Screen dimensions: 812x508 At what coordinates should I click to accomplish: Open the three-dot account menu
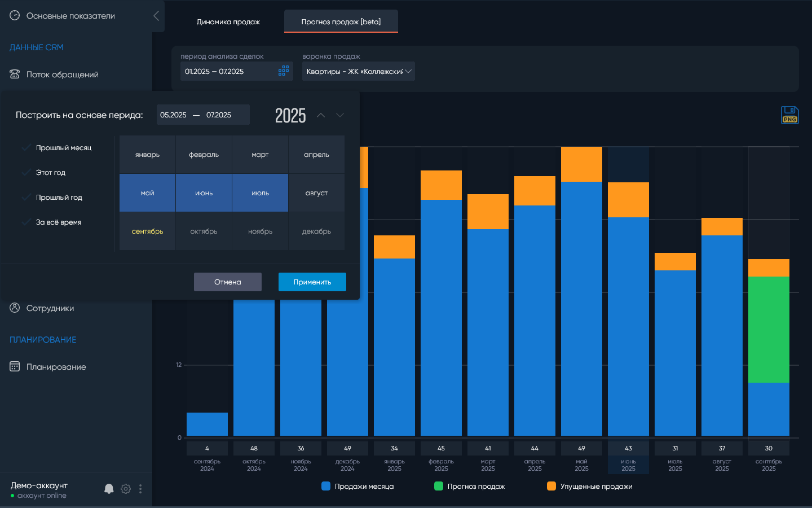click(x=140, y=489)
